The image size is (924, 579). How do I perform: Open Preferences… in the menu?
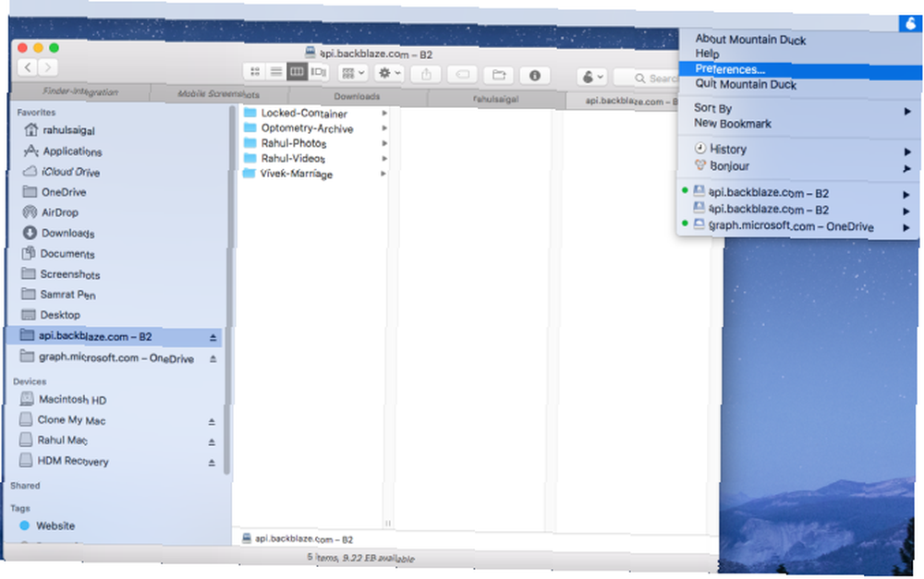point(800,70)
